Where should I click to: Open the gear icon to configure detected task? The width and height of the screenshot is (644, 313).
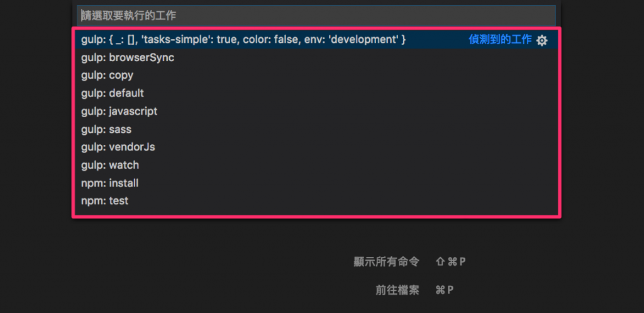coord(541,40)
